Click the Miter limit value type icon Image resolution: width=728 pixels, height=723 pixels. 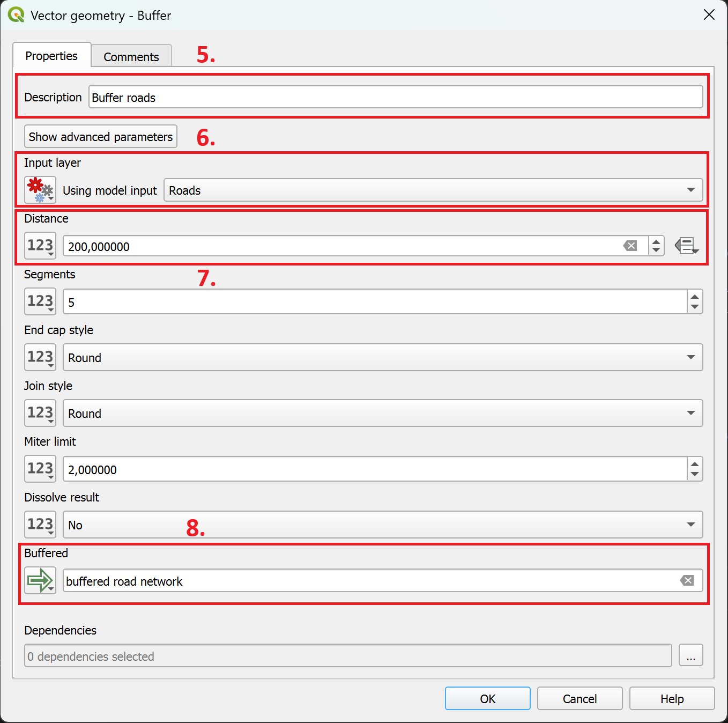point(40,469)
